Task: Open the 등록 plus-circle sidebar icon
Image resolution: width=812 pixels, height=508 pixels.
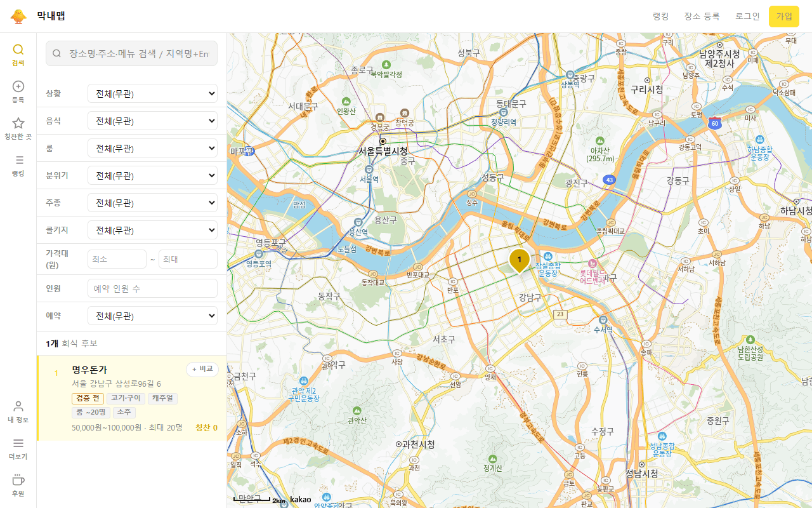Action: pos(18,86)
